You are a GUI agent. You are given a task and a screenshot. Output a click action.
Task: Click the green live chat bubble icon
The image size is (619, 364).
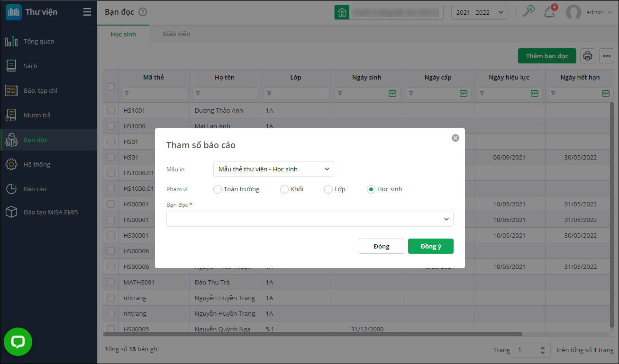pyautogui.click(x=18, y=342)
